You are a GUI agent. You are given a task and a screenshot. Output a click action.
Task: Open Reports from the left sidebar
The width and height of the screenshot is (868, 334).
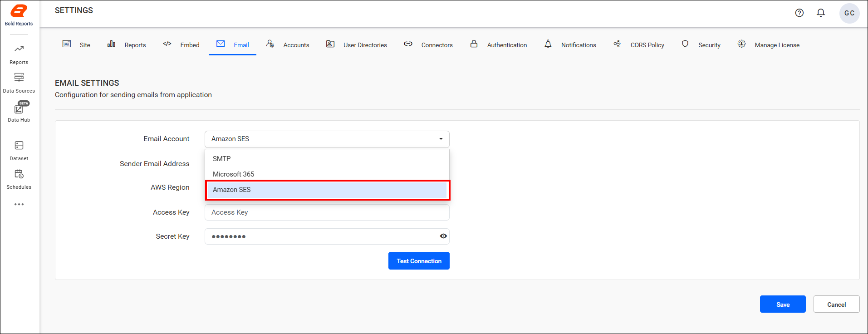19,54
